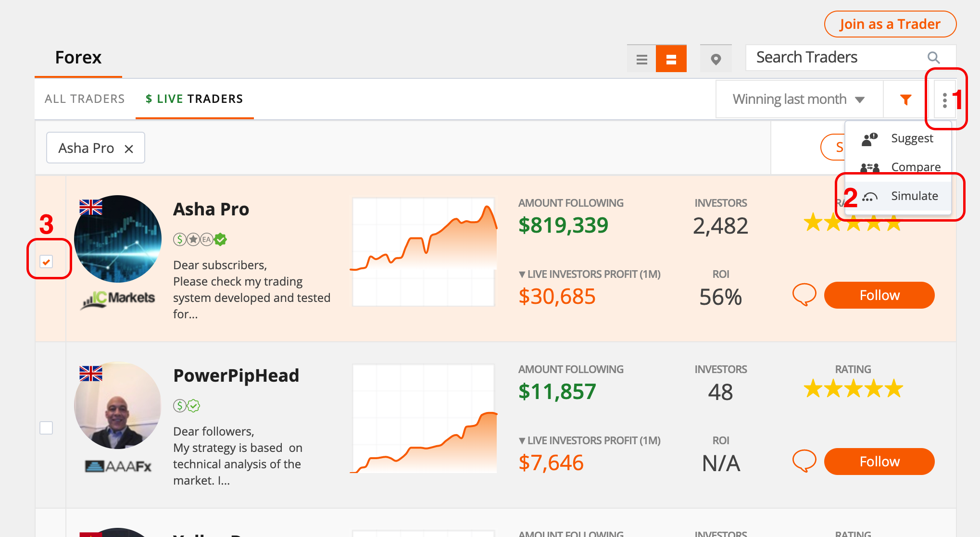
Task: Open the orange filter funnel
Action: (x=905, y=100)
